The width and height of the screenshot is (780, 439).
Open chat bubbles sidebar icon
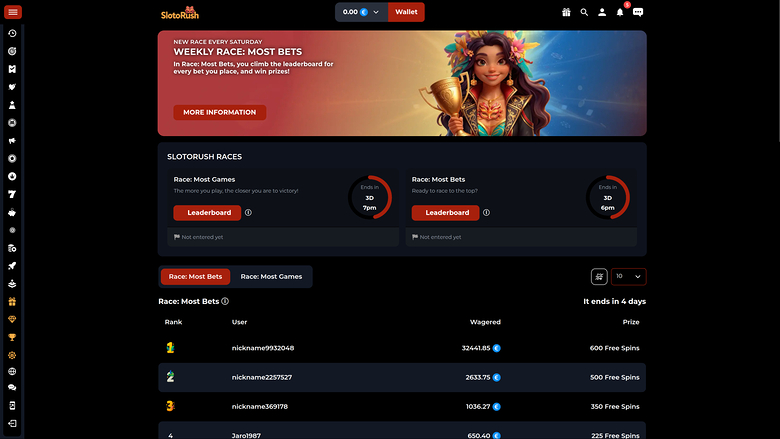[x=12, y=387]
